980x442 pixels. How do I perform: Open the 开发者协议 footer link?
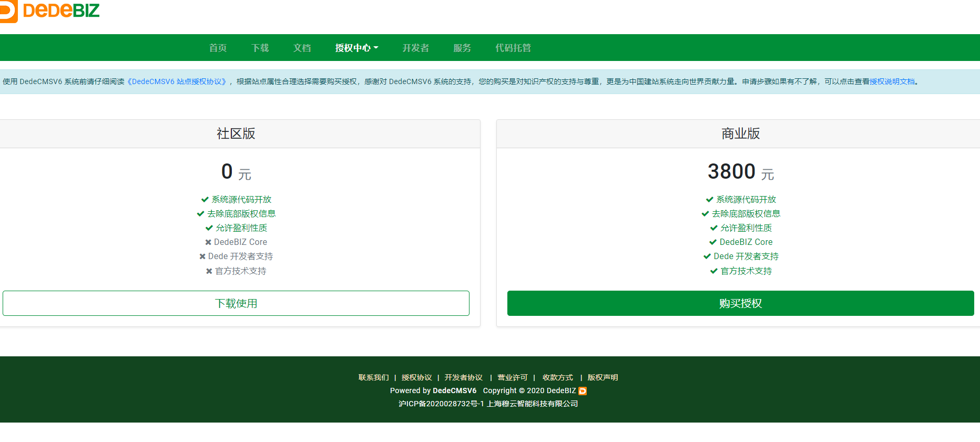pyautogui.click(x=463, y=377)
